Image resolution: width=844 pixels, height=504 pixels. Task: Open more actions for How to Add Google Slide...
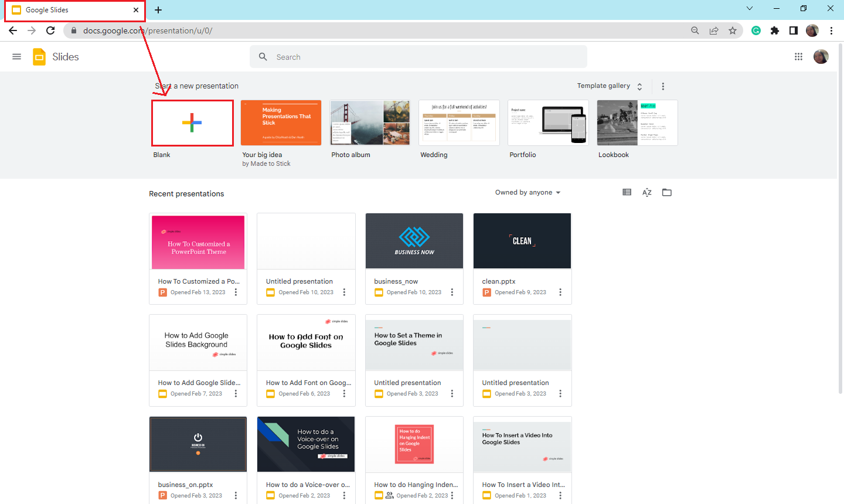click(x=236, y=394)
